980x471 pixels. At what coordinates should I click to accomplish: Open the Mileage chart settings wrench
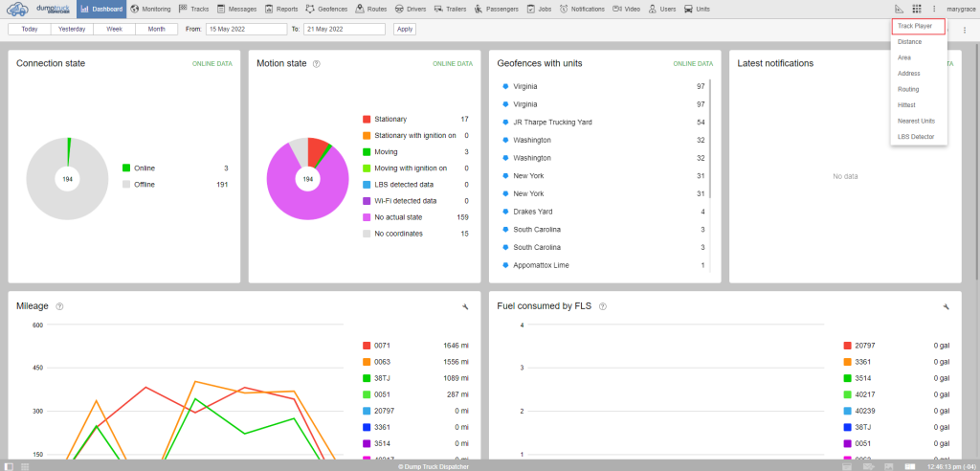tap(465, 306)
